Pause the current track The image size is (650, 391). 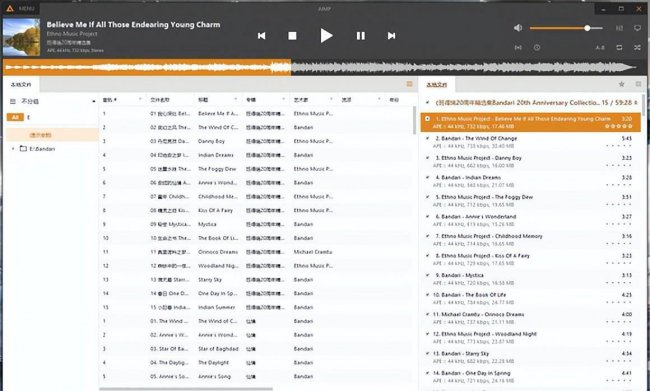coord(361,36)
